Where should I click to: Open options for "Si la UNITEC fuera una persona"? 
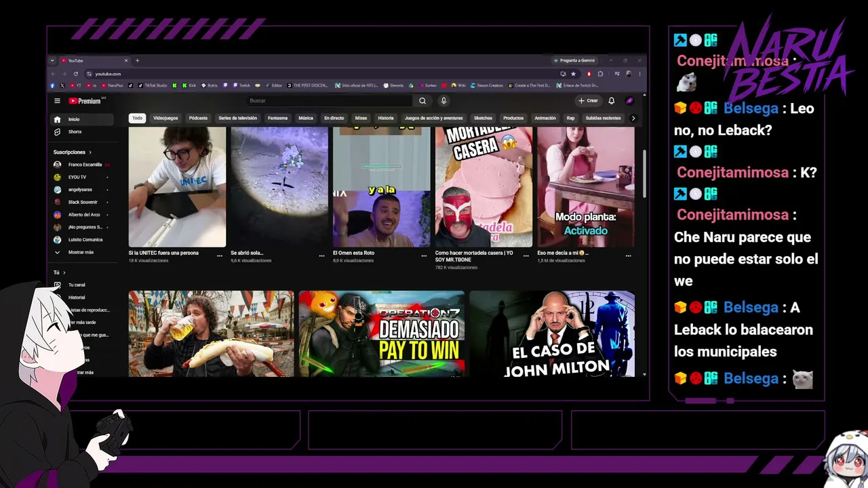(x=219, y=256)
